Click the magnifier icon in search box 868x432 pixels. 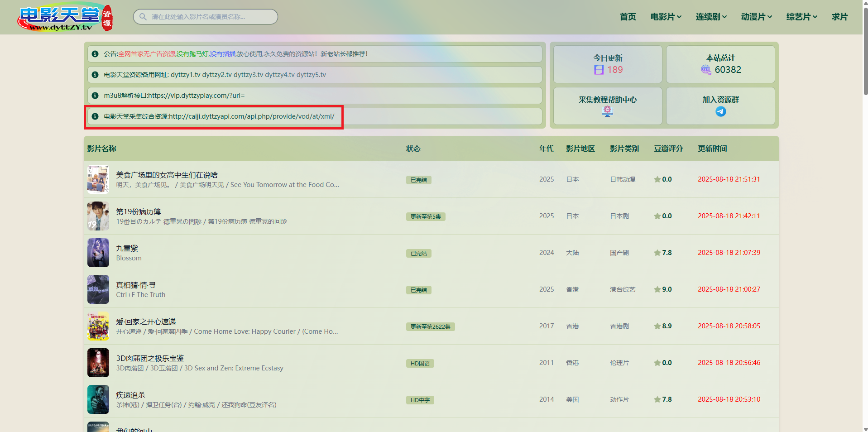pos(143,17)
